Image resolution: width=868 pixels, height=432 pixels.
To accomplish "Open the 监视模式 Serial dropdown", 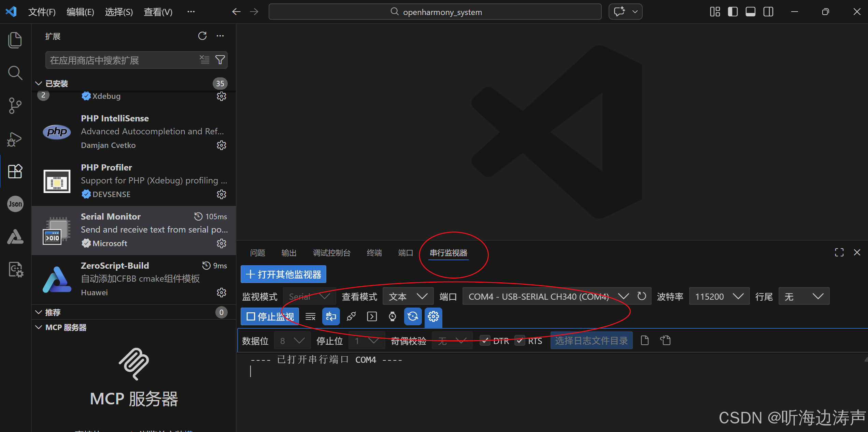I will (309, 296).
